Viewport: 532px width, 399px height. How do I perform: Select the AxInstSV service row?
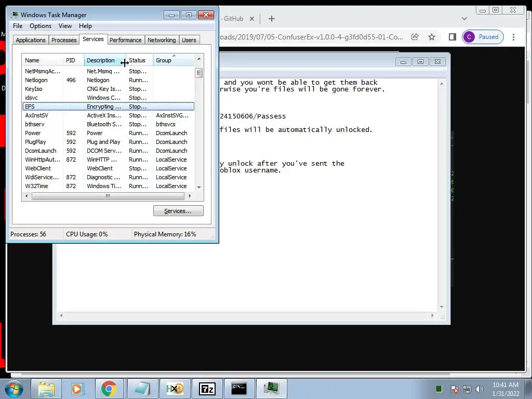(x=108, y=115)
